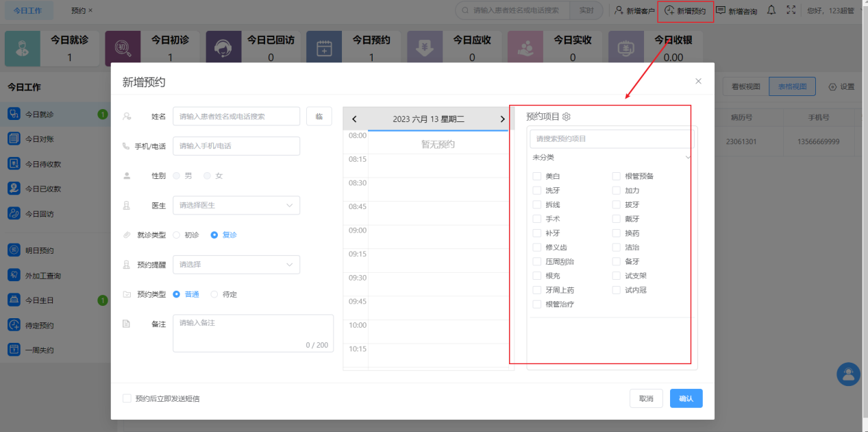
Task: Switch to the 预约 tab
Action: (x=78, y=10)
